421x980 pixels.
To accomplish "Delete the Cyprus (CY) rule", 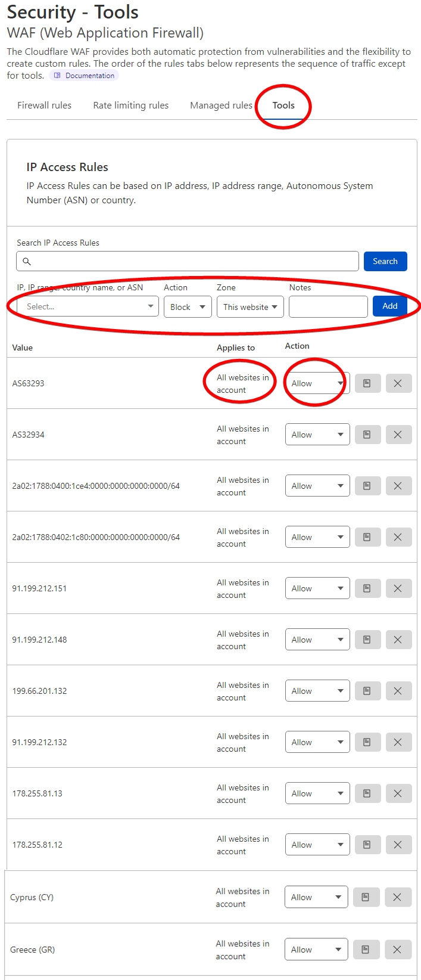I will [398, 897].
